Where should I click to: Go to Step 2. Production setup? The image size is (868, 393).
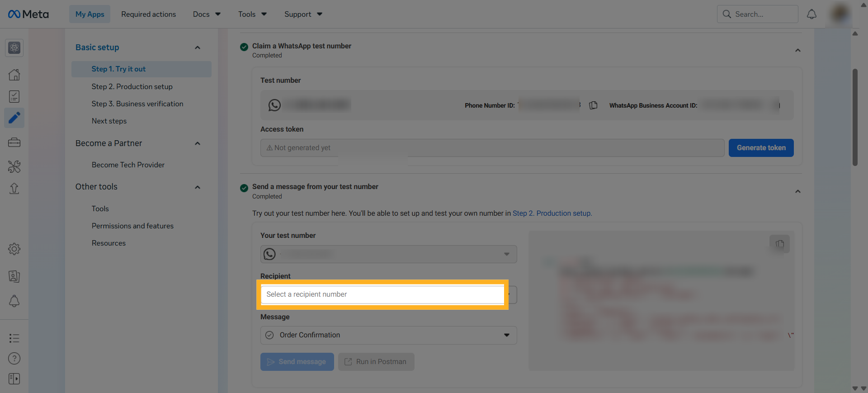coord(132,86)
